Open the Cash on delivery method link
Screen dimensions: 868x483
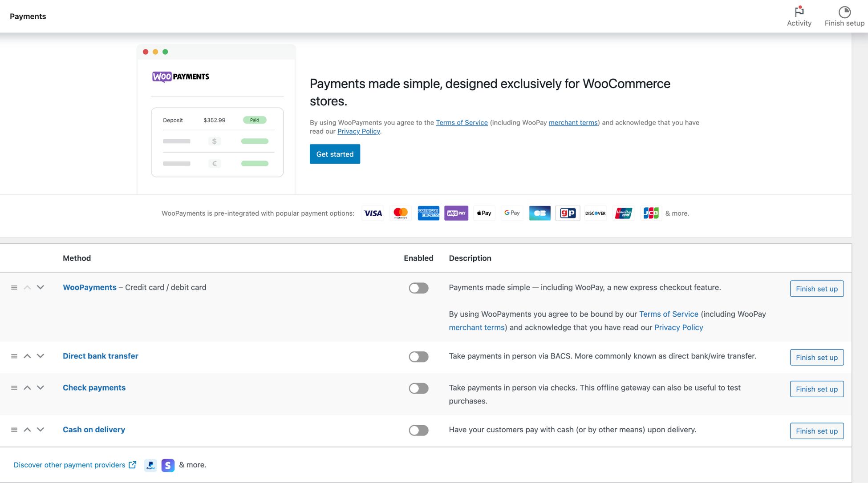coord(93,430)
